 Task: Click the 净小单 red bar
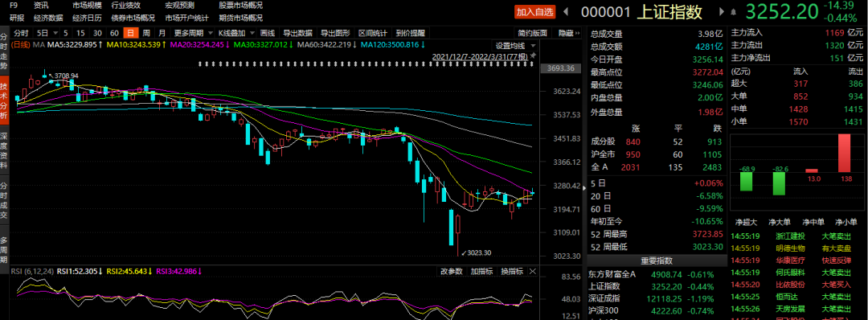point(844,153)
